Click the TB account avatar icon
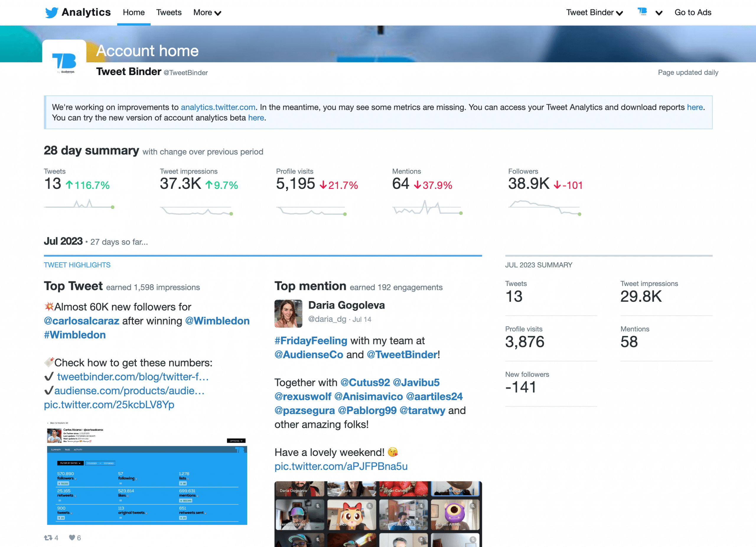The width and height of the screenshot is (756, 547). click(x=642, y=12)
